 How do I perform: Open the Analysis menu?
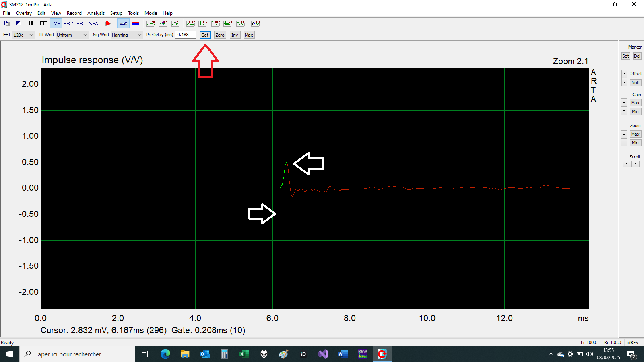[96, 13]
